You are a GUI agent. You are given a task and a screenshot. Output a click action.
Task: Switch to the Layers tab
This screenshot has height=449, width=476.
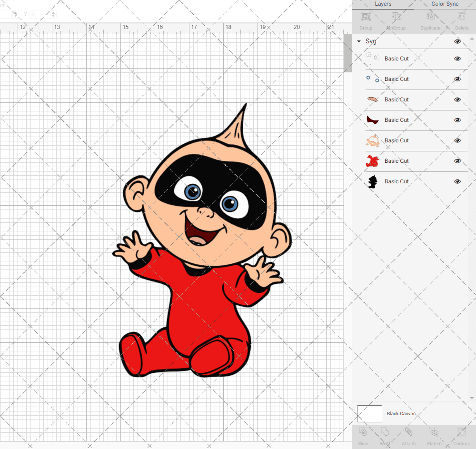click(x=383, y=4)
